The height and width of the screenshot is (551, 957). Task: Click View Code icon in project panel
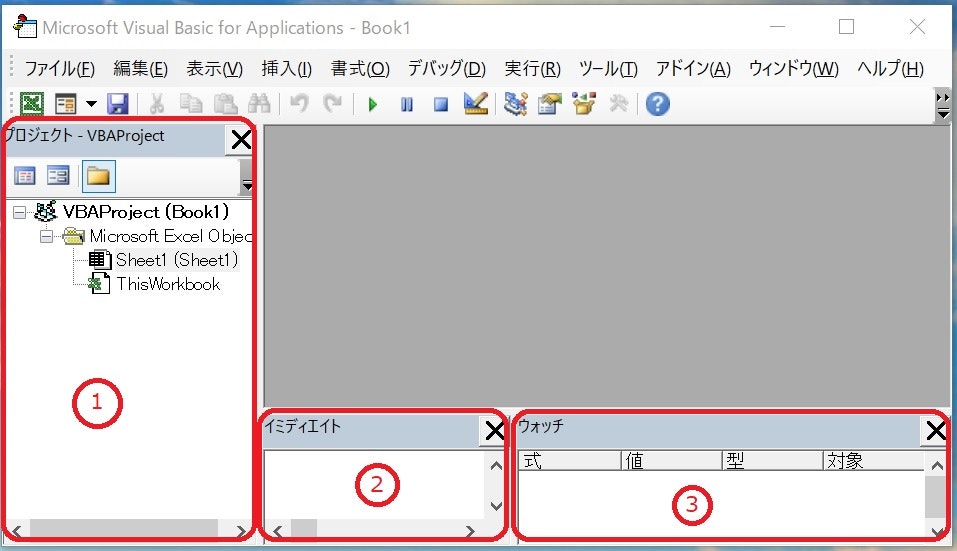click(25, 176)
